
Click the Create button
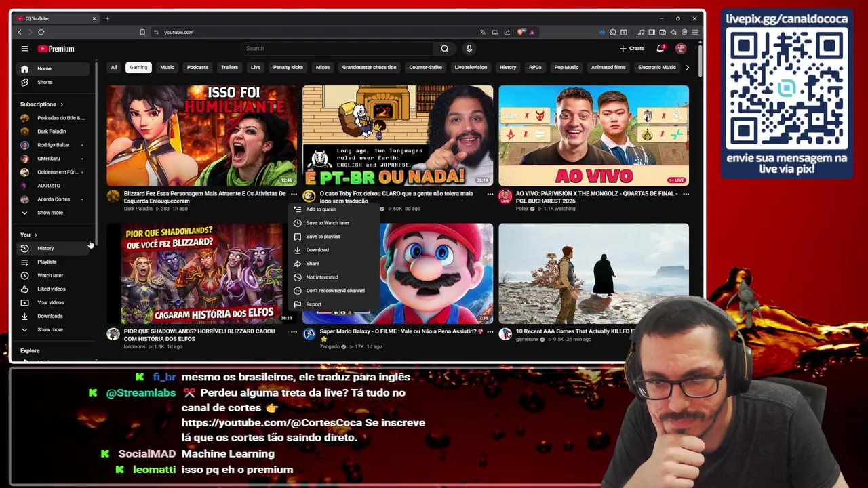[x=632, y=49]
